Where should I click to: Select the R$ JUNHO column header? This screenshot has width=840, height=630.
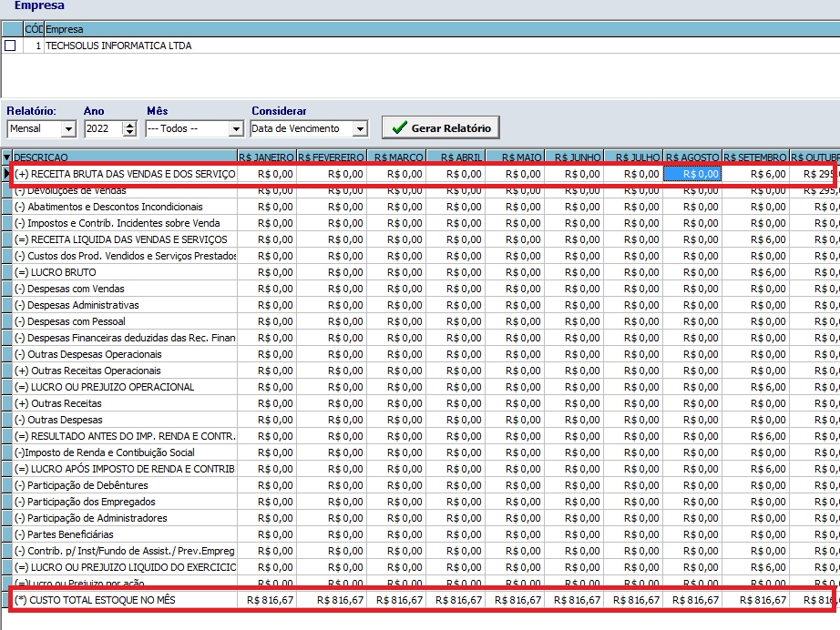[x=574, y=157]
